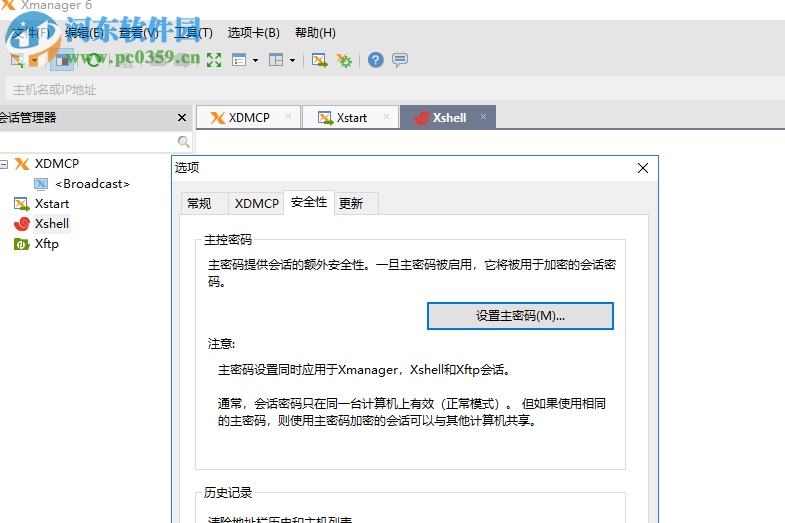Select the 安全性 tab in options dialog
This screenshot has height=523, width=785.
pos(309,202)
